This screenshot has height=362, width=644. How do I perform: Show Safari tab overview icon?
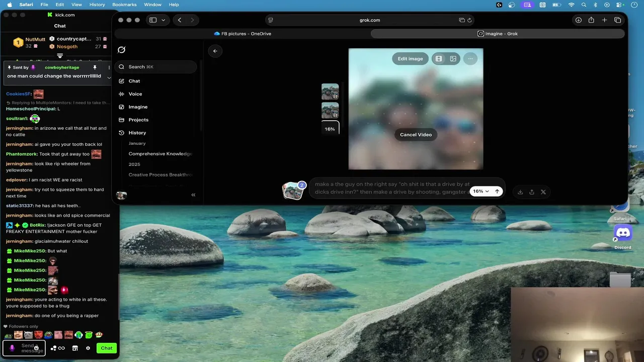point(618,20)
